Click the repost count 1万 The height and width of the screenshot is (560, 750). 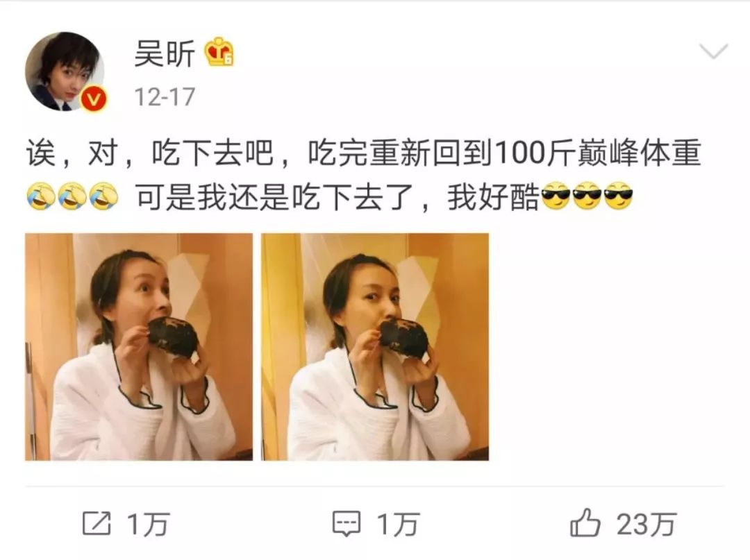tap(149, 524)
